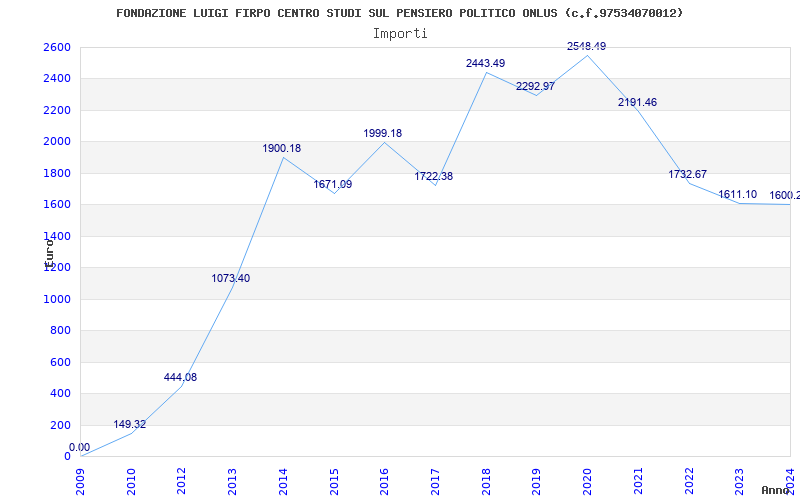Click the chart title FONDAZIONE LUIGI FIRPO
The height and width of the screenshot is (500, 800).
(x=399, y=13)
